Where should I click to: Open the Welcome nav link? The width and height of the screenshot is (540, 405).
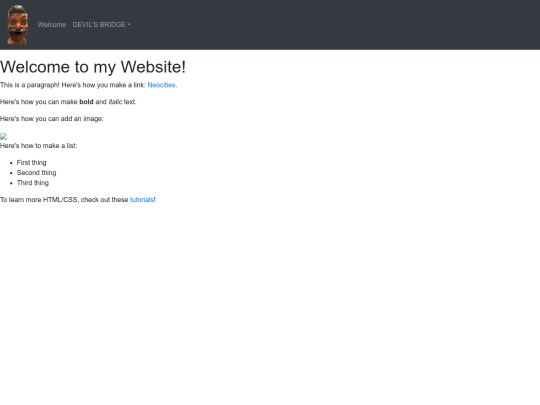tap(52, 25)
